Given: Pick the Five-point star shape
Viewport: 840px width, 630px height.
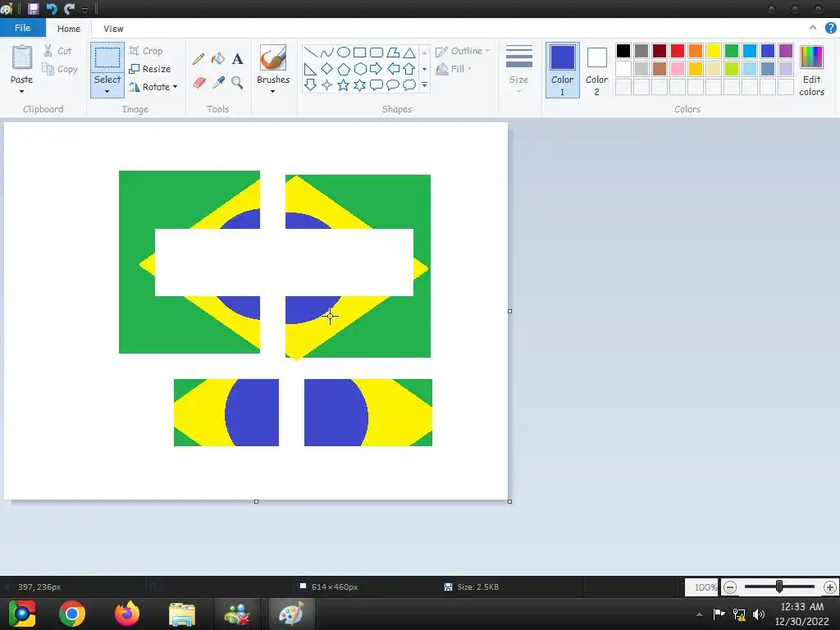Looking at the screenshot, I should [344, 84].
